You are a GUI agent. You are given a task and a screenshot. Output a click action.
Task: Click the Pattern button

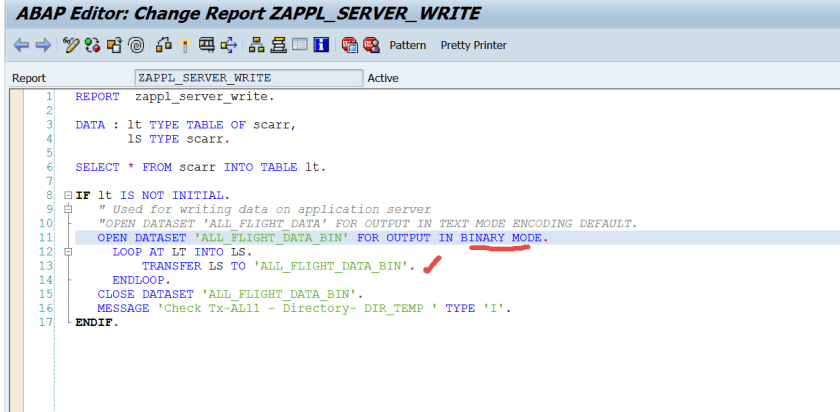click(x=407, y=45)
